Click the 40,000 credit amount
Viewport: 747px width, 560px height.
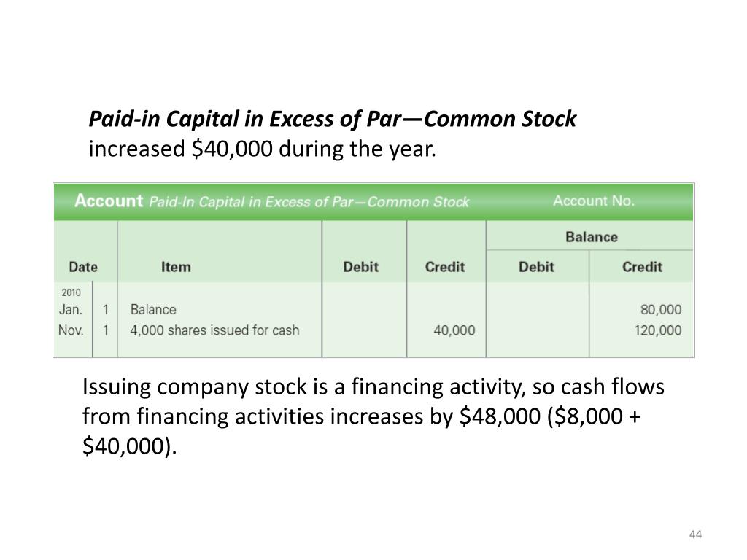[x=454, y=330]
